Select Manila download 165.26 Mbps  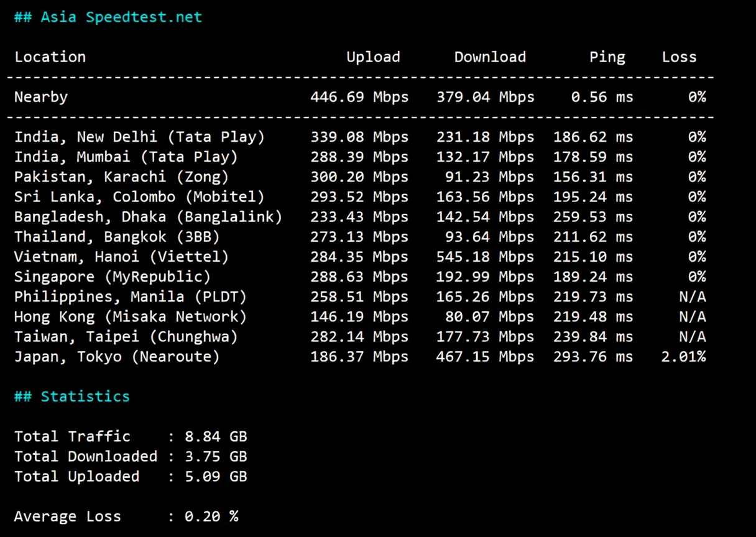(x=485, y=296)
